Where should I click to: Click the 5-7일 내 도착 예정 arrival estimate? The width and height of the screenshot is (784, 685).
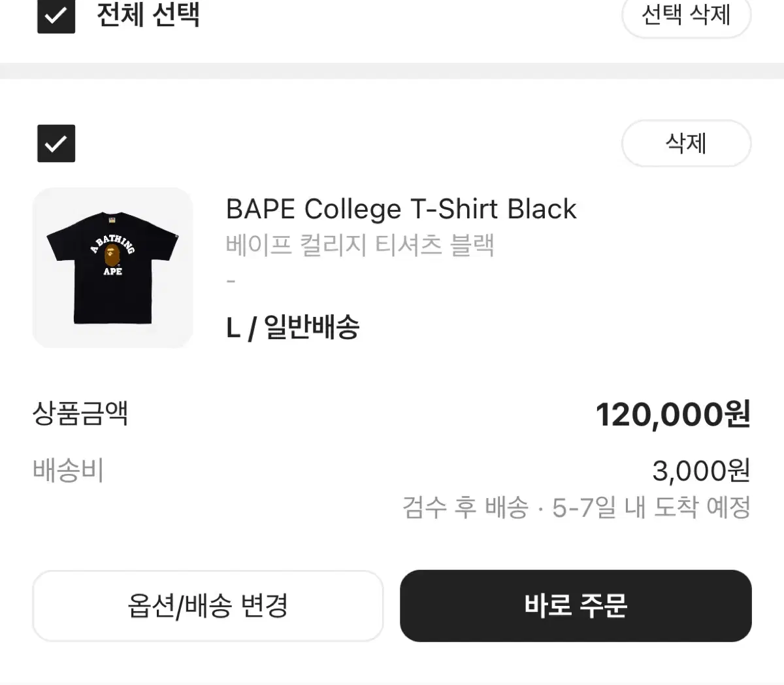pyautogui.click(x=651, y=507)
